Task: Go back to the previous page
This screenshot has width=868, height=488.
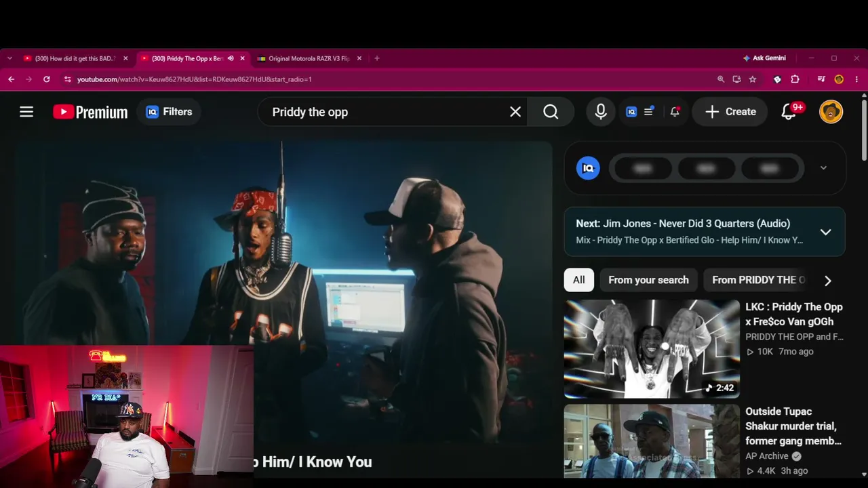Action: click(12, 79)
